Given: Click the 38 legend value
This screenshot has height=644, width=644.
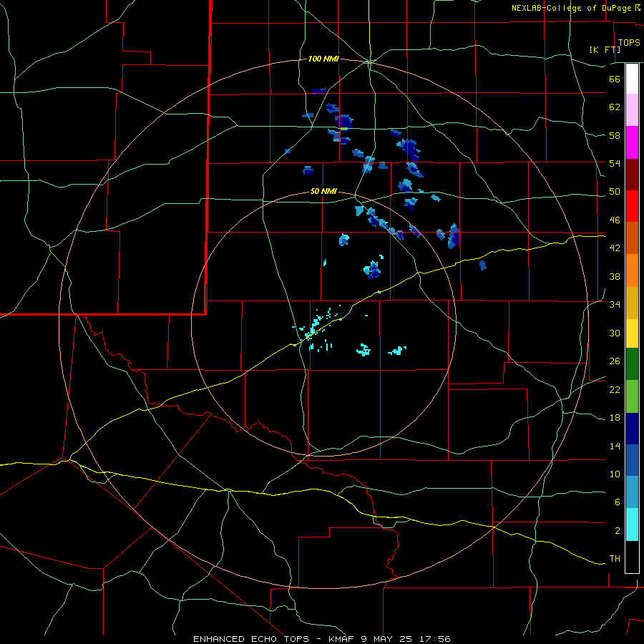Looking at the screenshot, I should coord(615,276).
